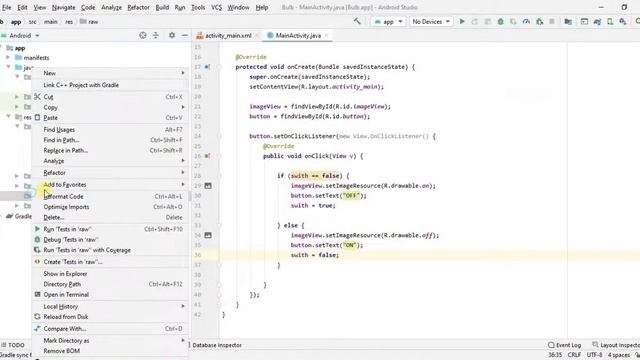Expand the New submenu
The image size is (640, 360).
pos(110,73)
